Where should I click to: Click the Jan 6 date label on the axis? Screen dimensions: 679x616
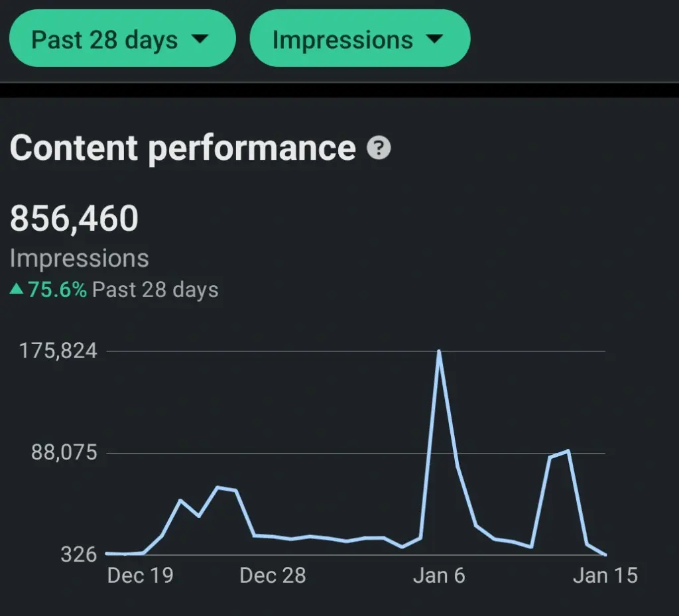point(439,576)
